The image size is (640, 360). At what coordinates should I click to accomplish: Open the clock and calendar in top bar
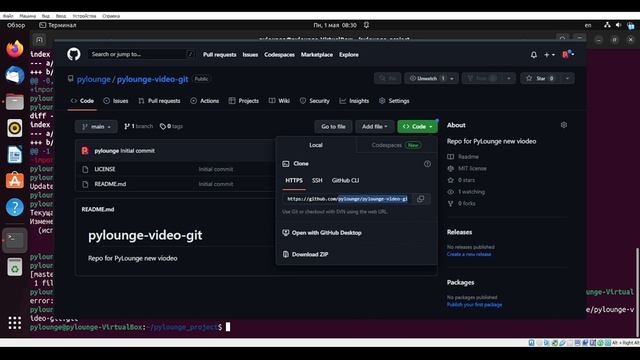coord(335,25)
